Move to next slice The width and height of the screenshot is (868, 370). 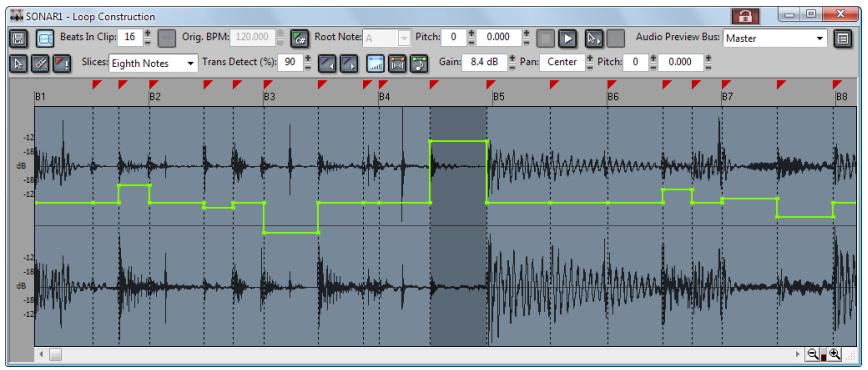348,63
